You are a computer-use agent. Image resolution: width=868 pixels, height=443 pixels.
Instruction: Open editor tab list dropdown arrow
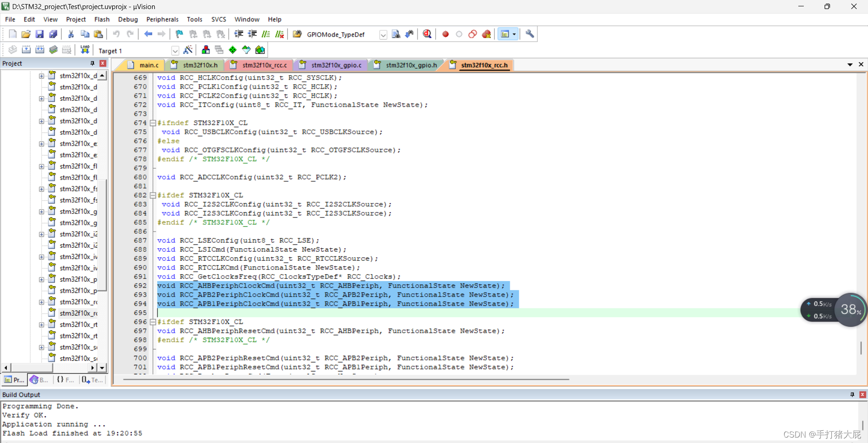coord(850,65)
